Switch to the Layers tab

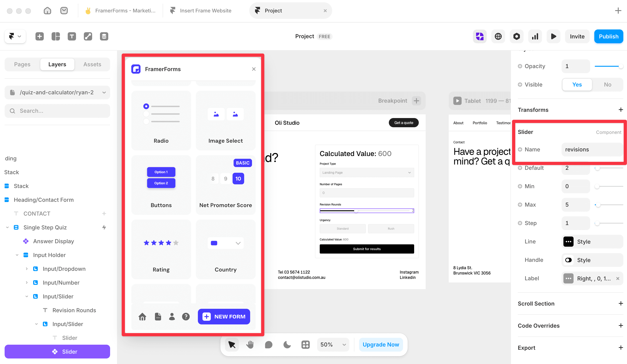[x=57, y=64]
